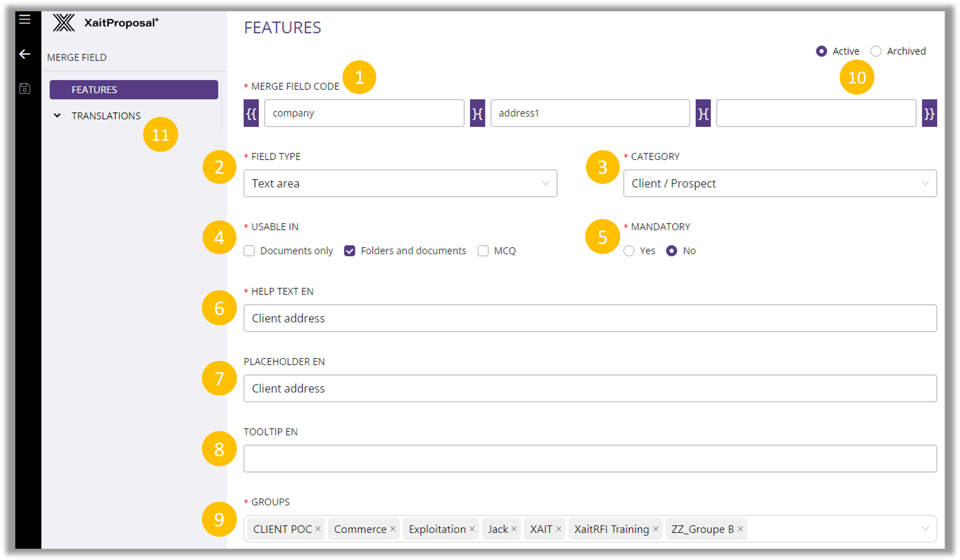Open the Category dropdown
This screenshot has height=560, width=960.
pyautogui.click(x=779, y=183)
